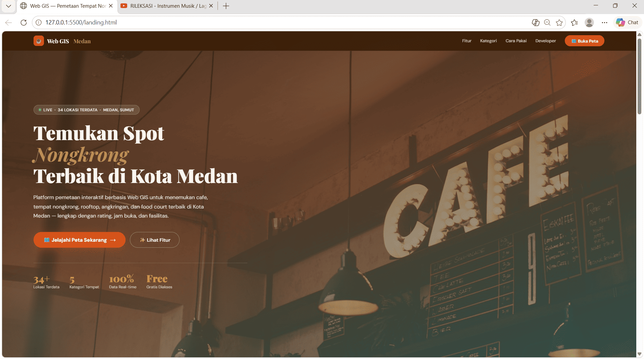The width and height of the screenshot is (644, 359).
Task: Click the page vertical scrollbar thumb
Action: (639, 76)
